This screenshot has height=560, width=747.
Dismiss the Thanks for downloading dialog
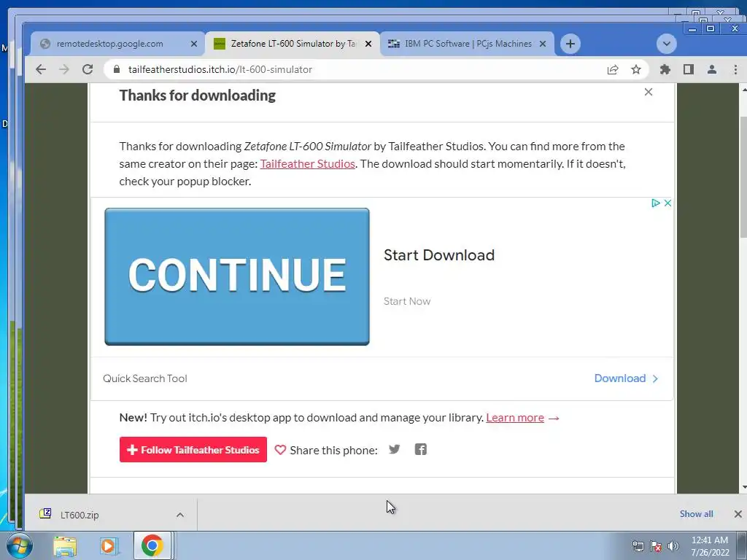(x=649, y=92)
